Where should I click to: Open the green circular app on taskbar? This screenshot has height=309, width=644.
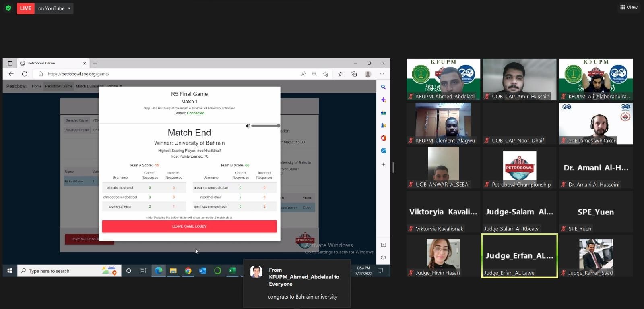(217, 271)
